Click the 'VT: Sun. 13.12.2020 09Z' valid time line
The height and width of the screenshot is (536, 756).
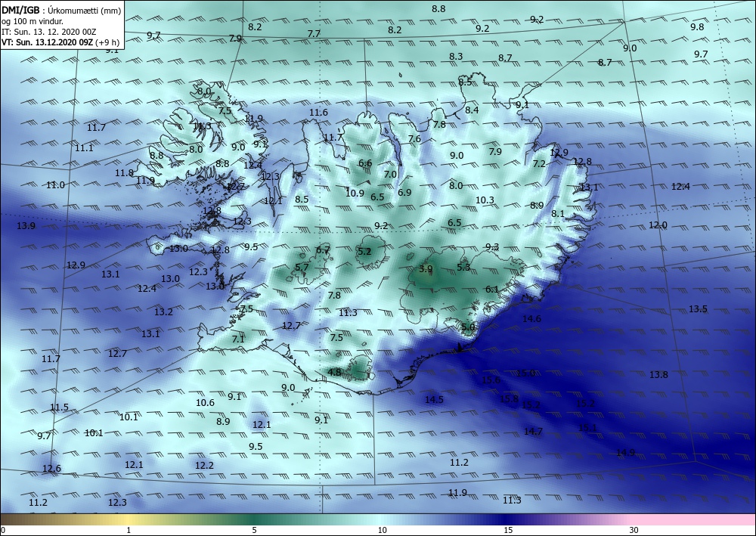47,42
